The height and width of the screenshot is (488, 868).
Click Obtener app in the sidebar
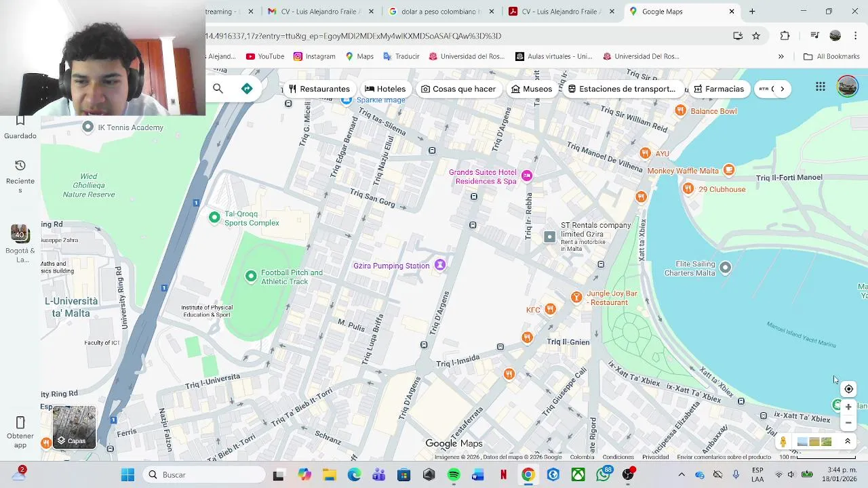pyautogui.click(x=20, y=432)
